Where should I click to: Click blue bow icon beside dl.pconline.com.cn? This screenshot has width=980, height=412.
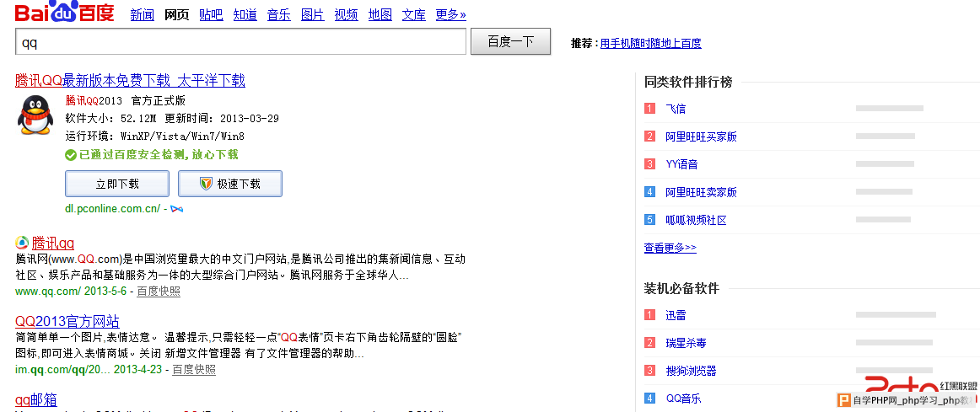(177, 208)
